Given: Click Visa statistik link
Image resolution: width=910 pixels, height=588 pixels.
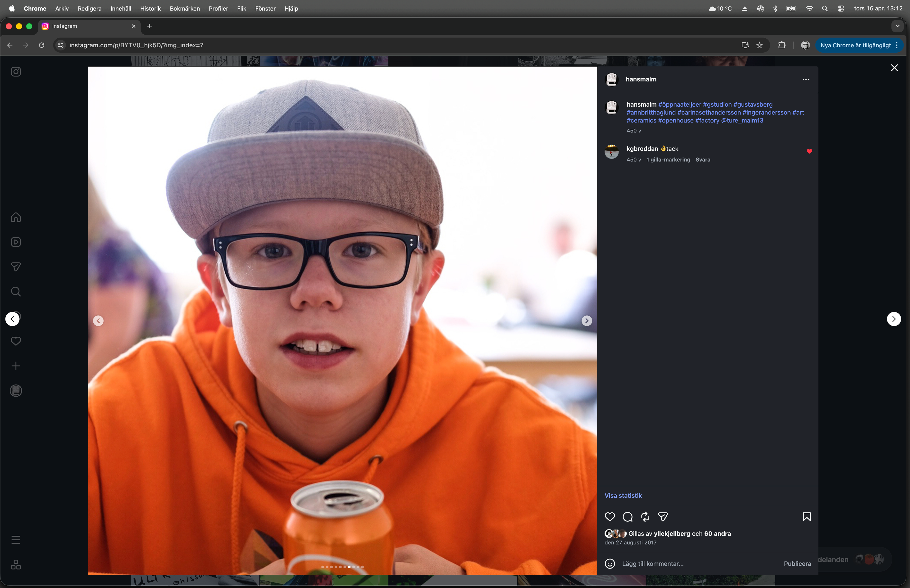Looking at the screenshot, I should pos(623,495).
